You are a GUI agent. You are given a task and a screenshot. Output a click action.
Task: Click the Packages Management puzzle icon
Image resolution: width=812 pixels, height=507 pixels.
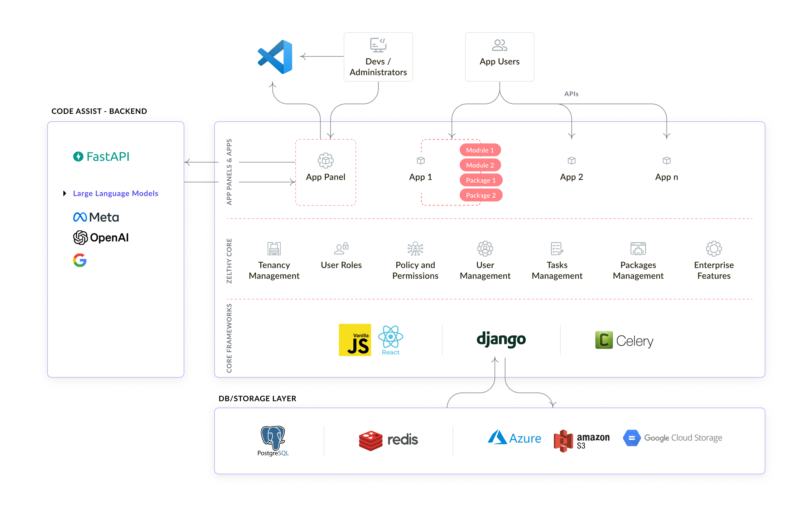(638, 248)
